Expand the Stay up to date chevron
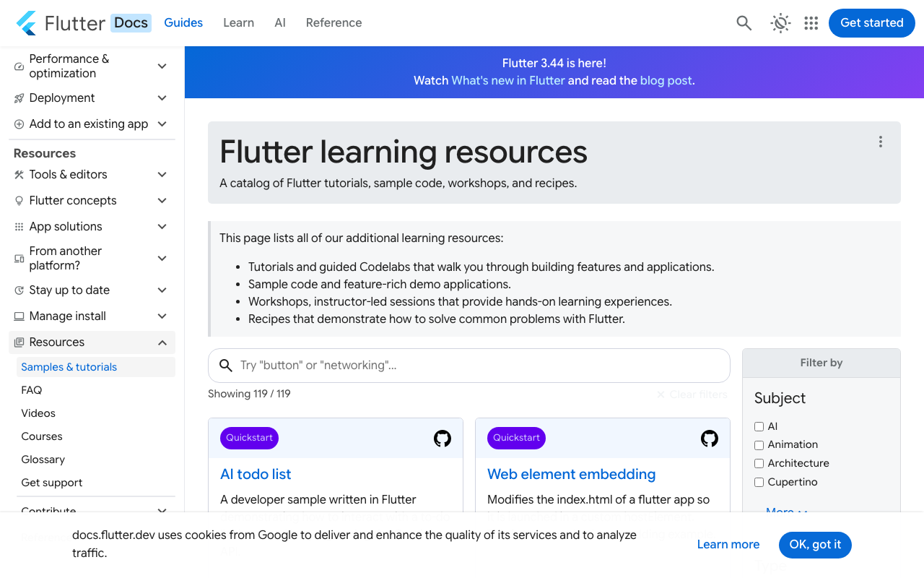This screenshot has width=924, height=578. [162, 290]
